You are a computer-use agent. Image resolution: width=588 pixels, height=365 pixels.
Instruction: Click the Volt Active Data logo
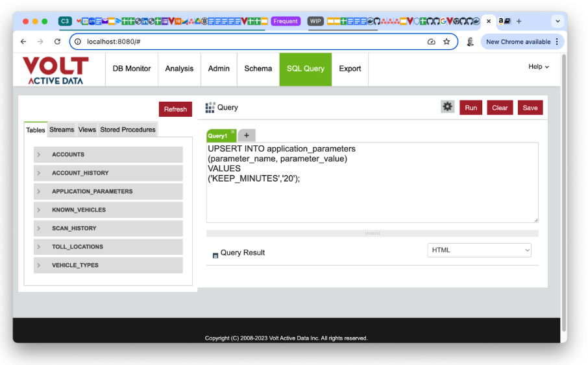[x=56, y=70]
